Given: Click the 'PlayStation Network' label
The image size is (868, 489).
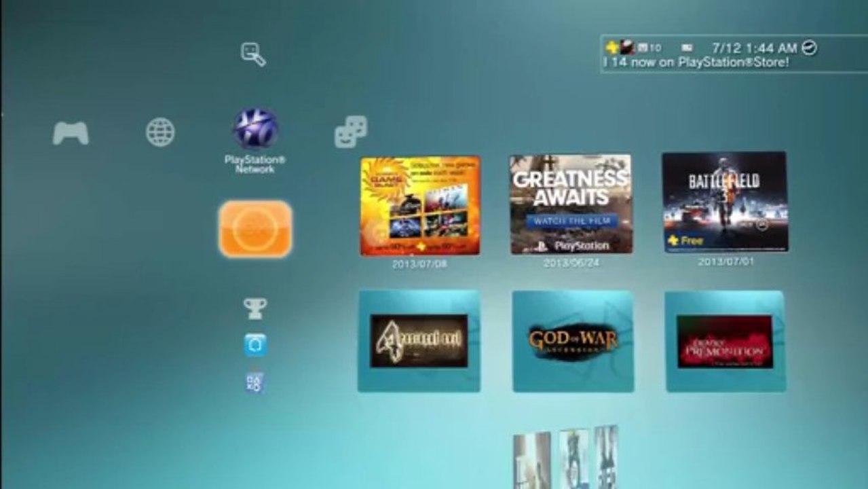Looking at the screenshot, I should tap(255, 164).
